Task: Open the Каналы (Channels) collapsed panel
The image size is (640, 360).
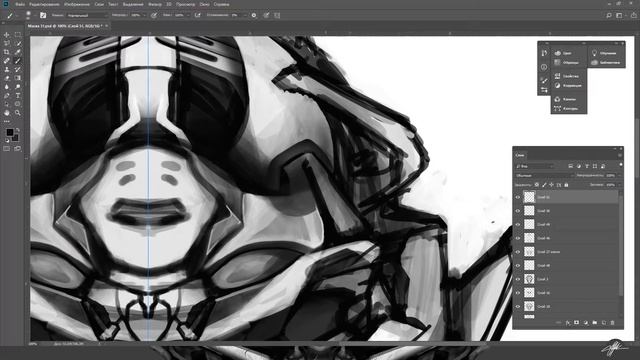Action: (565, 99)
